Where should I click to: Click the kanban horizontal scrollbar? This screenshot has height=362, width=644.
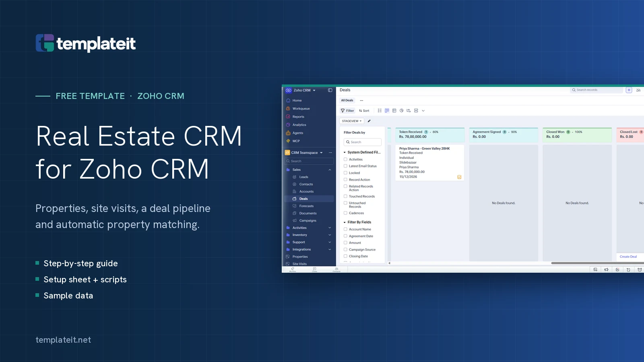(x=597, y=263)
